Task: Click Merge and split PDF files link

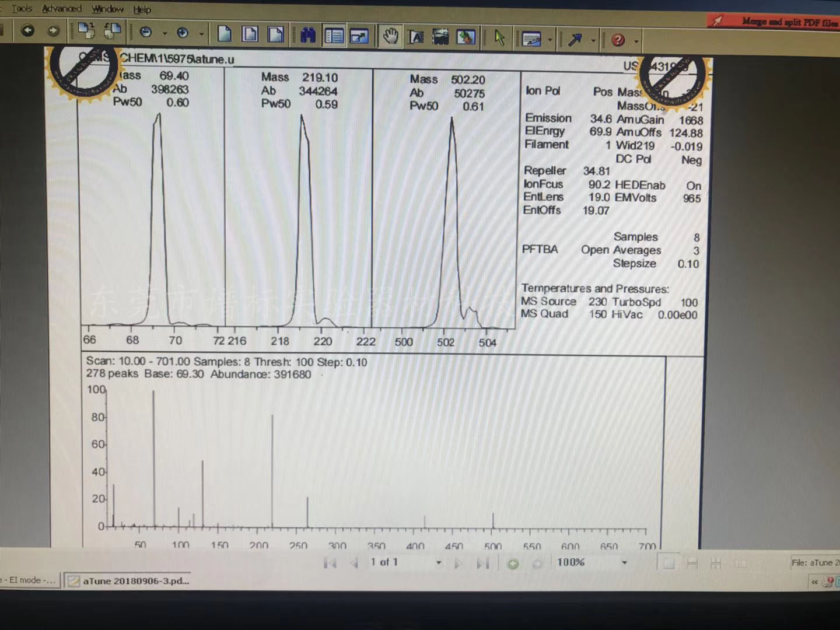Action: click(789, 22)
